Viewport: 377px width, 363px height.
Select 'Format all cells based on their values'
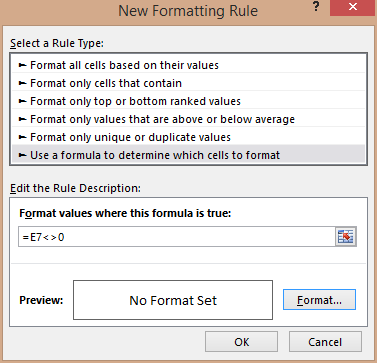pos(189,65)
